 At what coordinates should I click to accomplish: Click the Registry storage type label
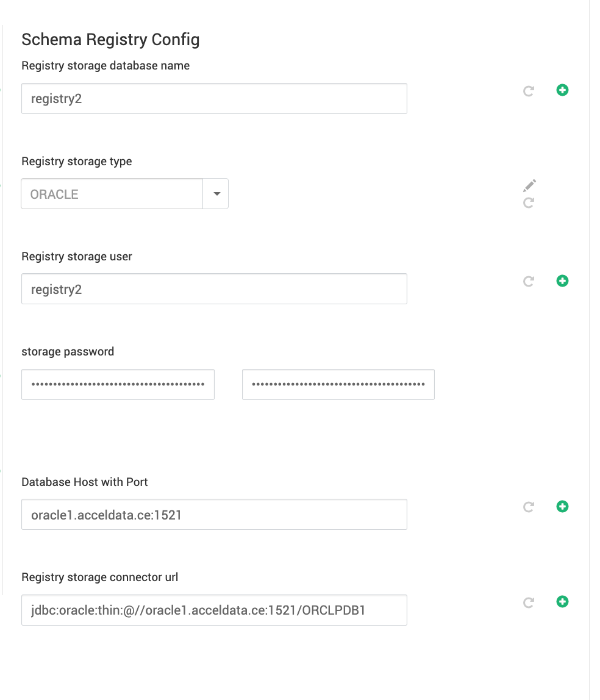(x=76, y=162)
